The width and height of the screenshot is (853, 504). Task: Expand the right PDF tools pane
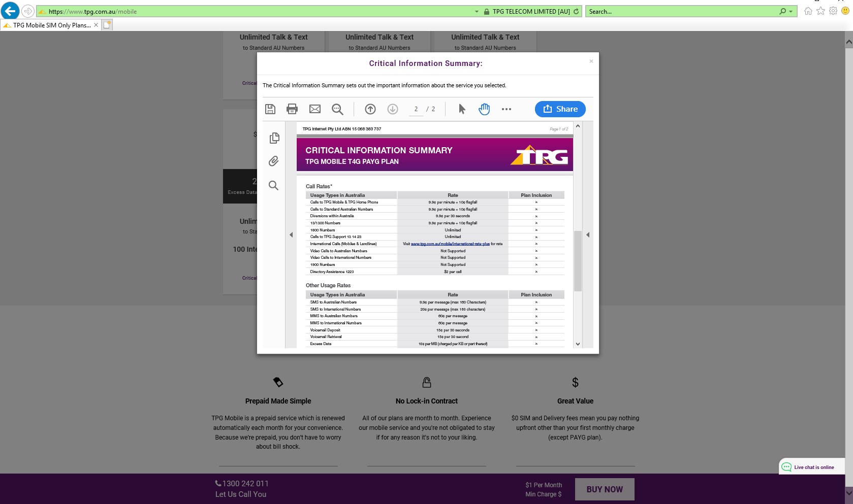point(588,234)
